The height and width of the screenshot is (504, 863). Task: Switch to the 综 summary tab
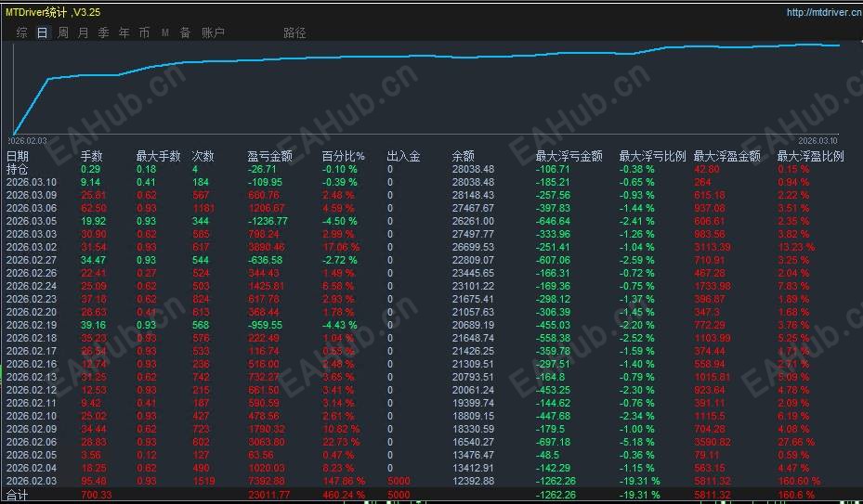[22, 33]
